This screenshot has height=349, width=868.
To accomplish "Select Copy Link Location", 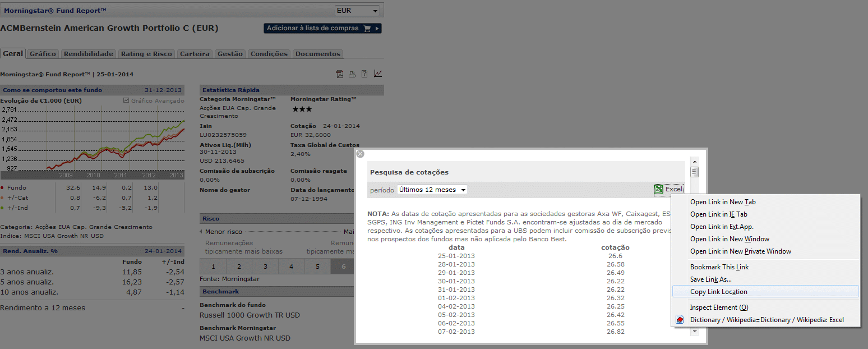I will [765, 292].
